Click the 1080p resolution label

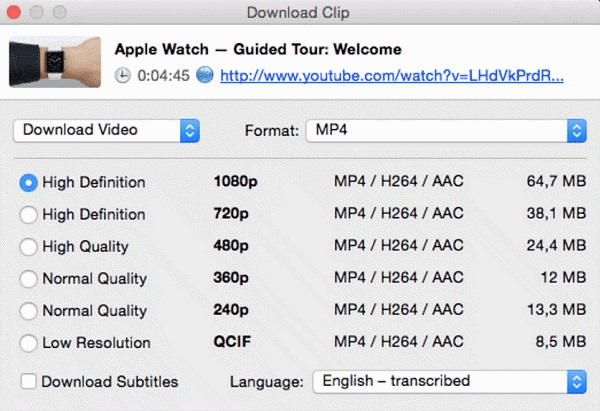pos(235,181)
